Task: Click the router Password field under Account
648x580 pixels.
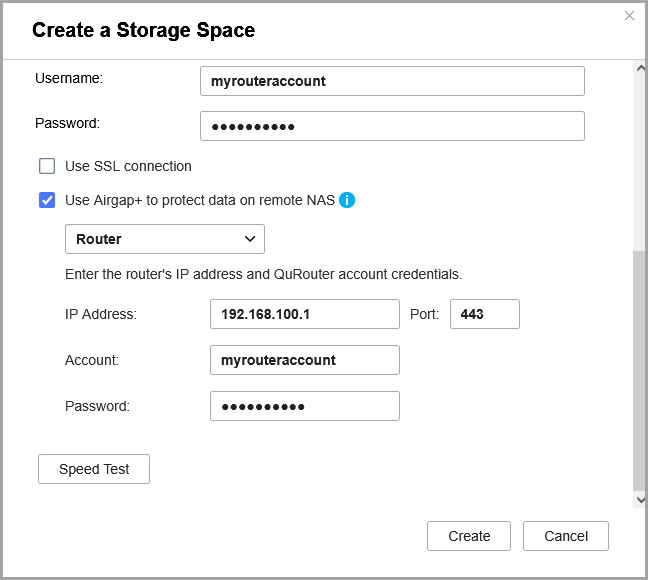Action: tap(304, 406)
